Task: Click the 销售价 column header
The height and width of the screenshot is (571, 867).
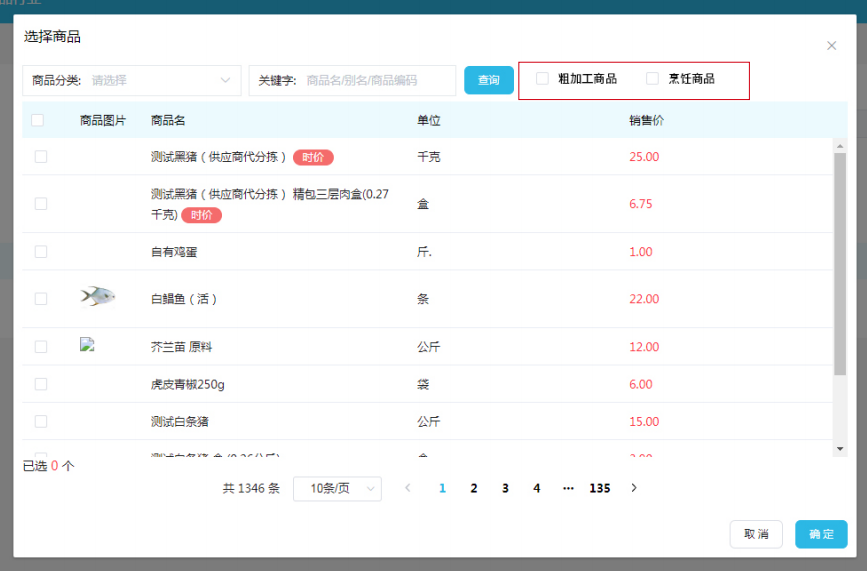Action: point(646,121)
